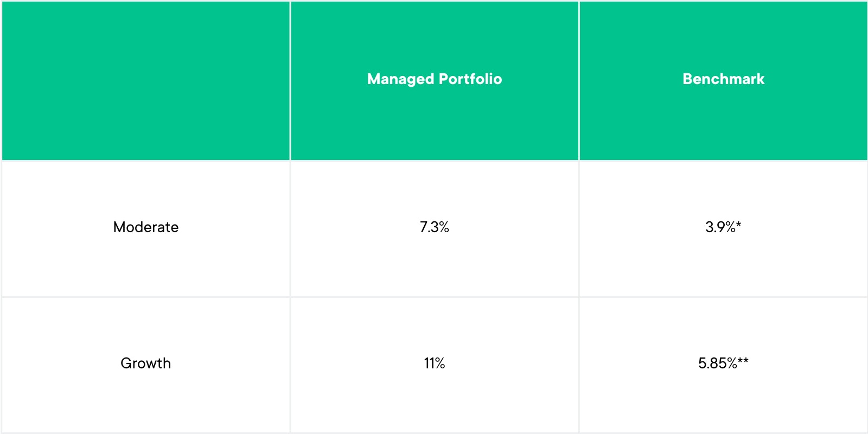Click the single asterisk after 3.9%
The height and width of the screenshot is (434, 868).
[x=739, y=225]
